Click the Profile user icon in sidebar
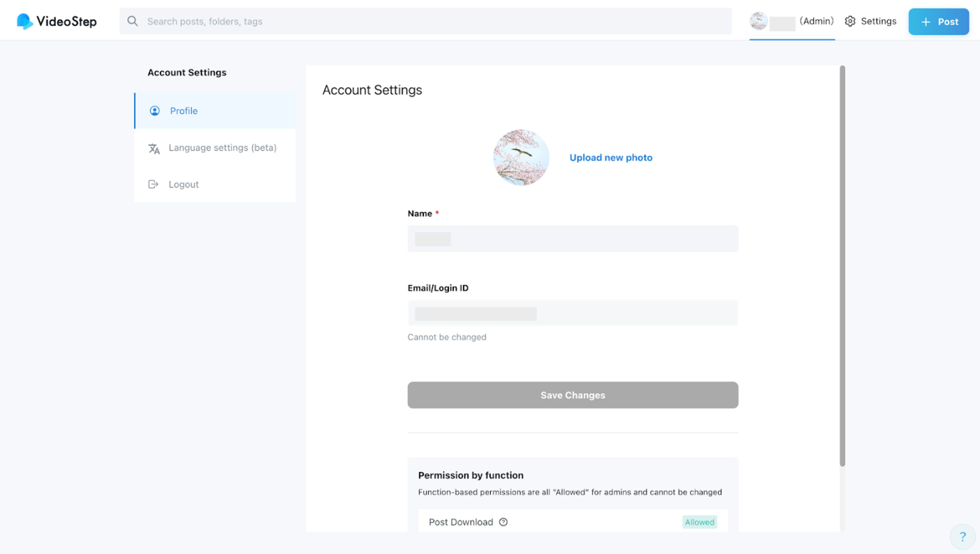 click(x=154, y=111)
